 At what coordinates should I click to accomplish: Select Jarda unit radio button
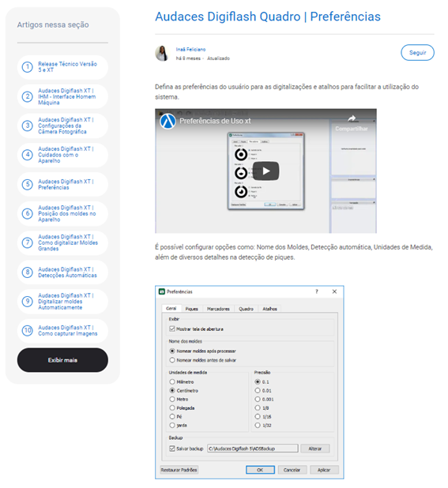tap(172, 425)
